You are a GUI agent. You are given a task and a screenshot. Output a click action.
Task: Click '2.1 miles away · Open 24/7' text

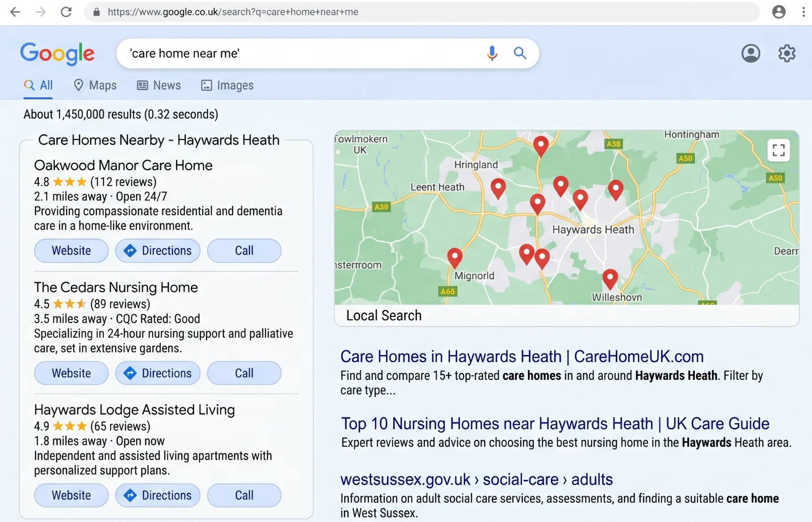point(100,197)
